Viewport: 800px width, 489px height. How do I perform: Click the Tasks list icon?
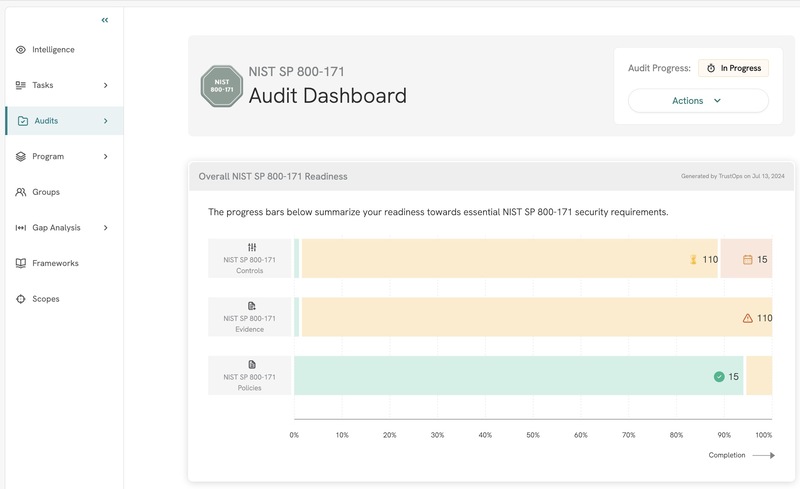tap(20, 85)
